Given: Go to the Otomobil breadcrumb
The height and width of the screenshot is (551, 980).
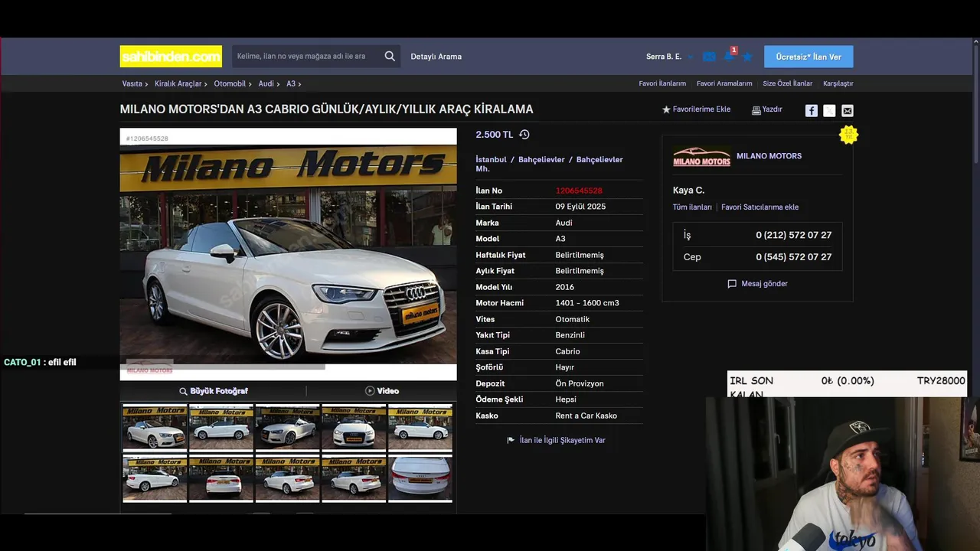Looking at the screenshot, I should pyautogui.click(x=230, y=83).
